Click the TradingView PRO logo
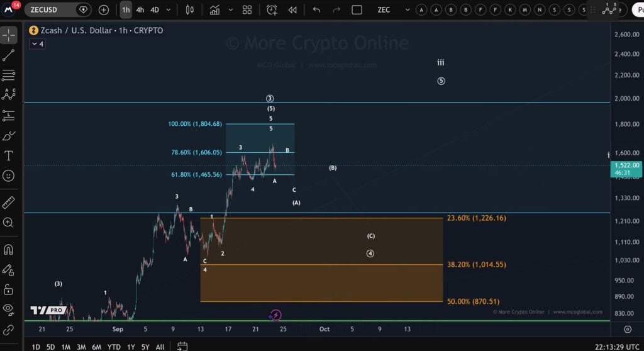This screenshot has width=644, height=351. [48, 310]
